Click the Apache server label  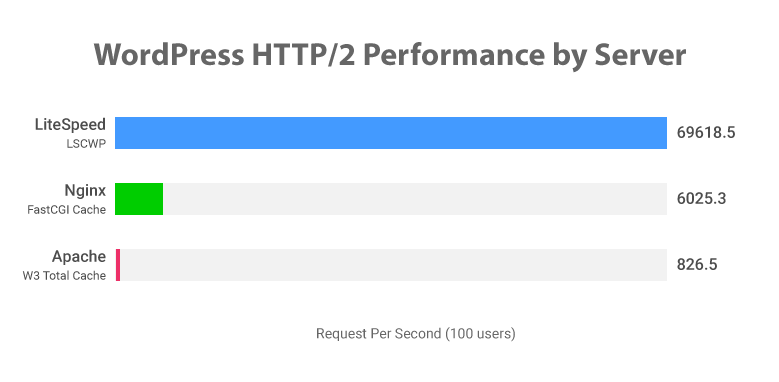[79, 257]
